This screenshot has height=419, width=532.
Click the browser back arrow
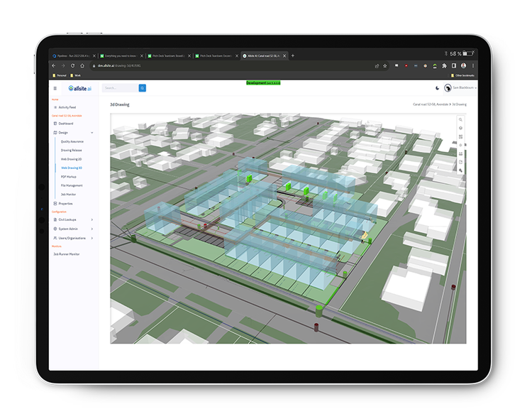coord(54,65)
